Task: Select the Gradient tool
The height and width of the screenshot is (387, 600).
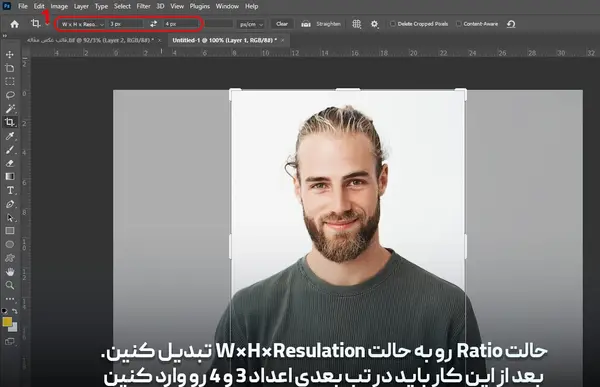Action: click(x=10, y=176)
